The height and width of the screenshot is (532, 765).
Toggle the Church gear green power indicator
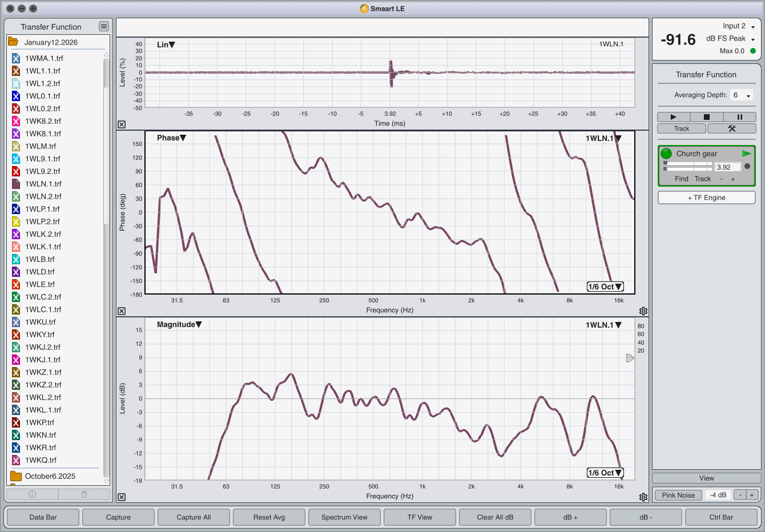(x=666, y=154)
